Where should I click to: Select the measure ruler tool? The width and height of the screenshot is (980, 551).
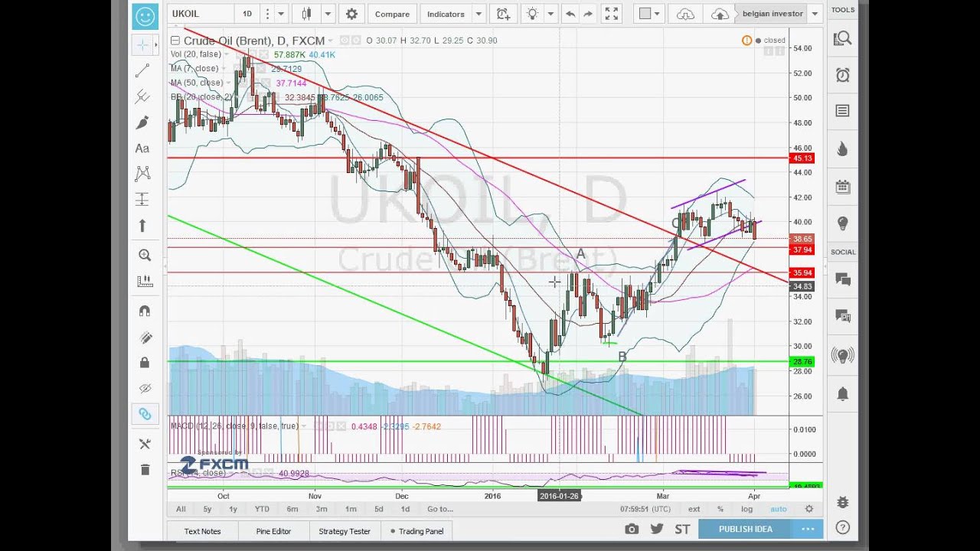tap(144, 281)
